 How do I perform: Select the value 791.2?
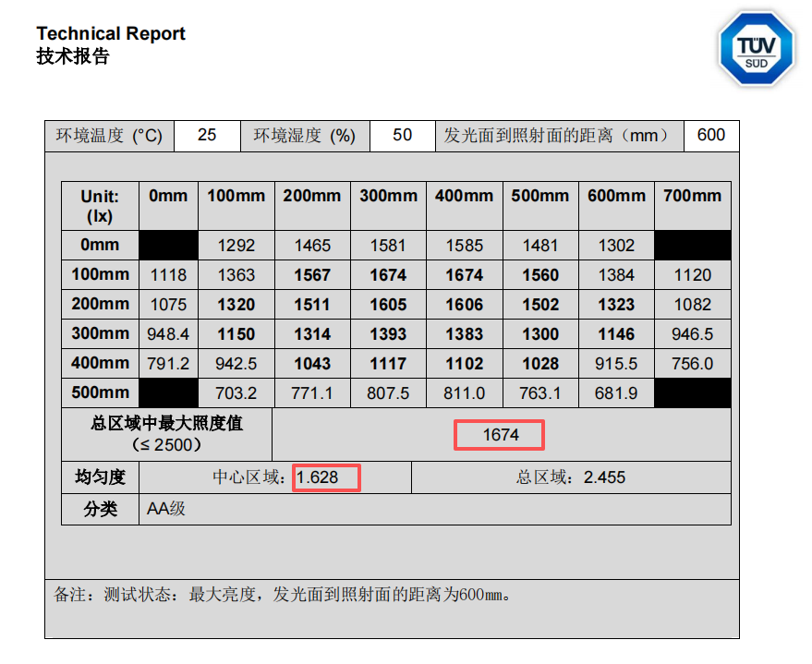point(168,363)
